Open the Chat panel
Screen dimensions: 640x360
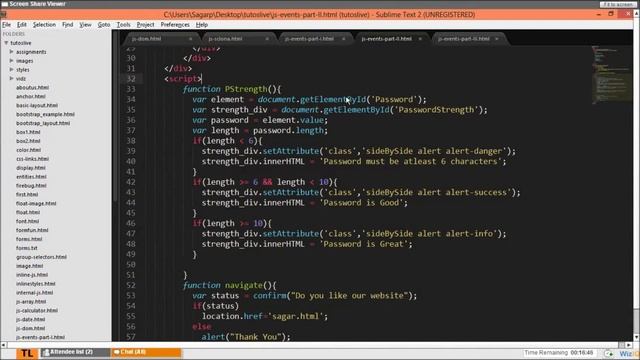pos(146,352)
